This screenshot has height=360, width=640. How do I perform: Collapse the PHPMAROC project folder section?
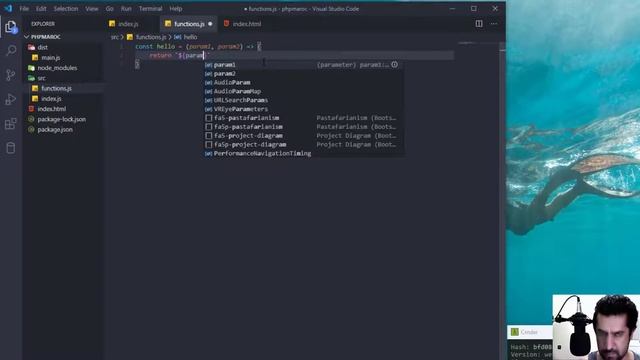(45, 37)
